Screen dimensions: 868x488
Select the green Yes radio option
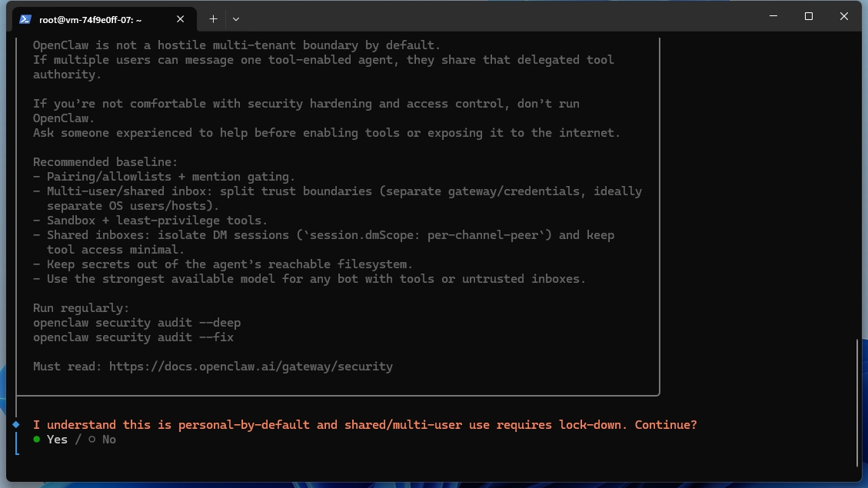coord(51,440)
